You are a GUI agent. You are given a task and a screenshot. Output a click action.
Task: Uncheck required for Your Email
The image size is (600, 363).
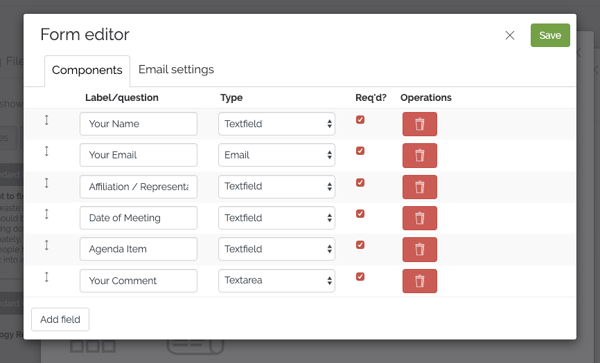(360, 151)
